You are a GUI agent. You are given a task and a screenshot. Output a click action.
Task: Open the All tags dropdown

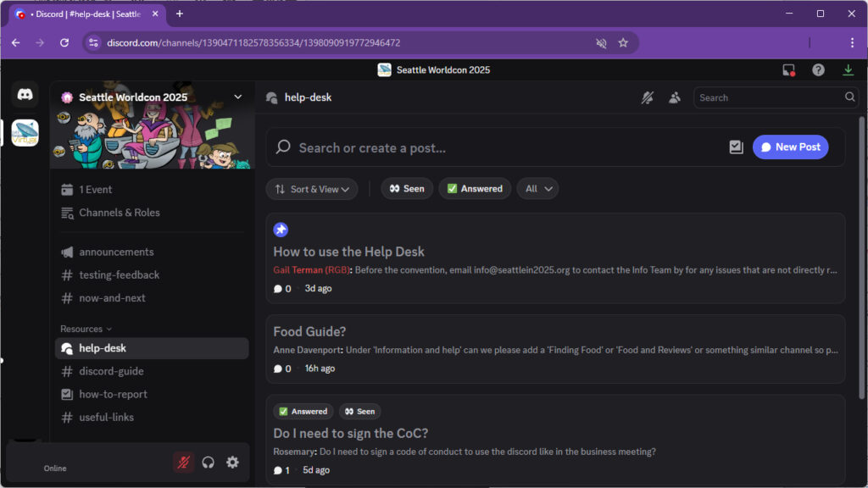(x=537, y=189)
